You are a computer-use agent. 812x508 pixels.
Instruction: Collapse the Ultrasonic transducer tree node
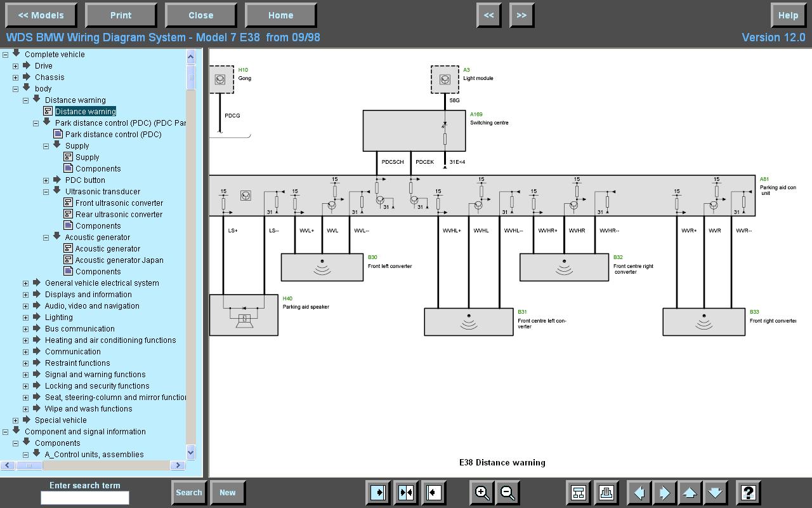46,192
